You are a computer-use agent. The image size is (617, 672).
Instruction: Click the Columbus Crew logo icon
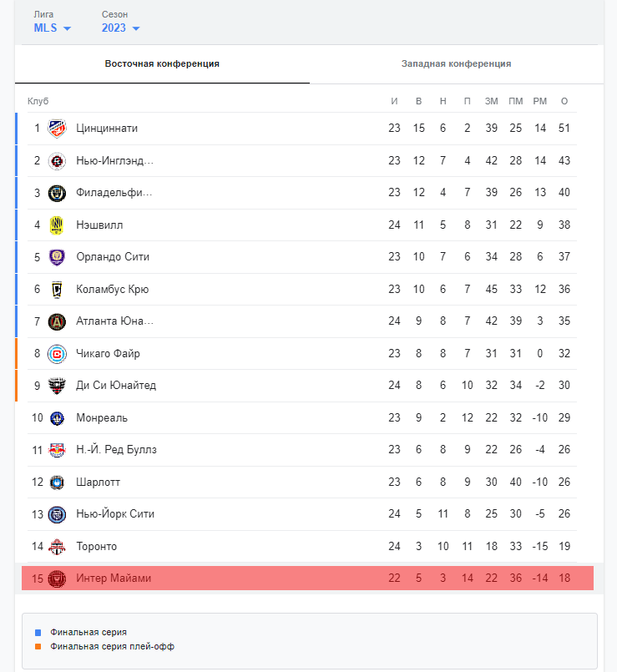(x=57, y=290)
